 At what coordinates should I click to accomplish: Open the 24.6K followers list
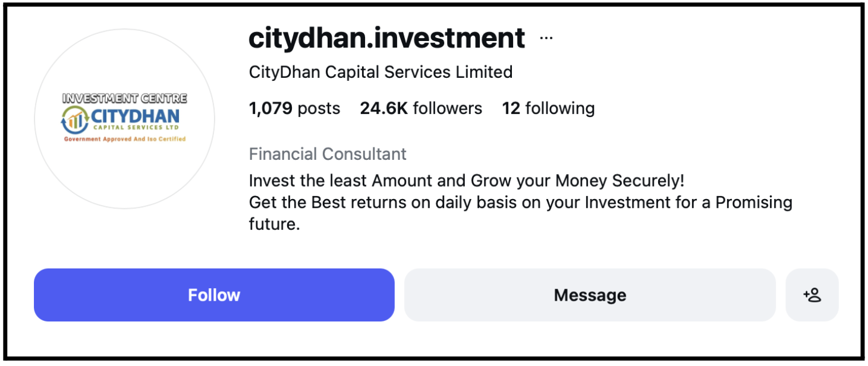(421, 108)
